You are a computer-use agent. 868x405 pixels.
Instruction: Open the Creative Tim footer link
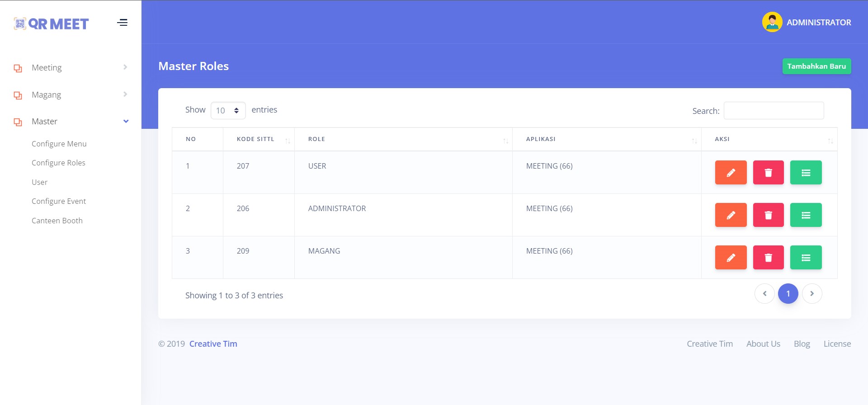click(x=213, y=344)
